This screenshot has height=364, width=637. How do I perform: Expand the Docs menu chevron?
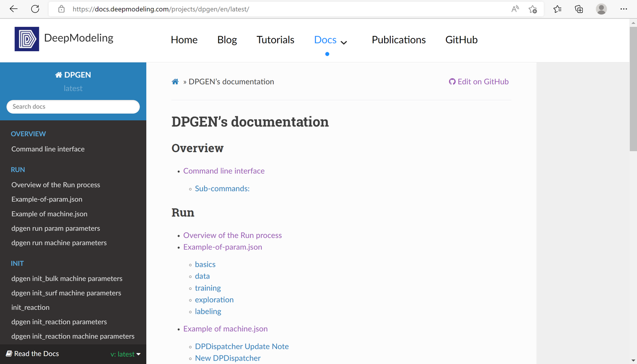343,42
